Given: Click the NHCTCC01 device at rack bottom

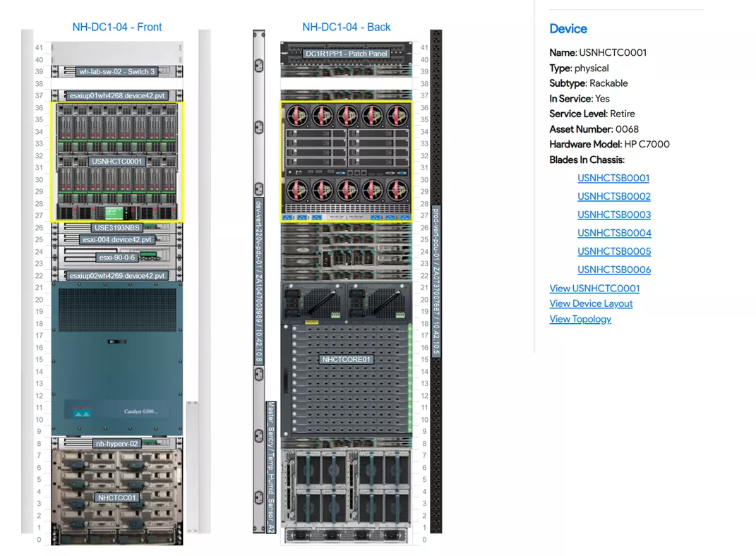Looking at the screenshot, I should (x=116, y=497).
